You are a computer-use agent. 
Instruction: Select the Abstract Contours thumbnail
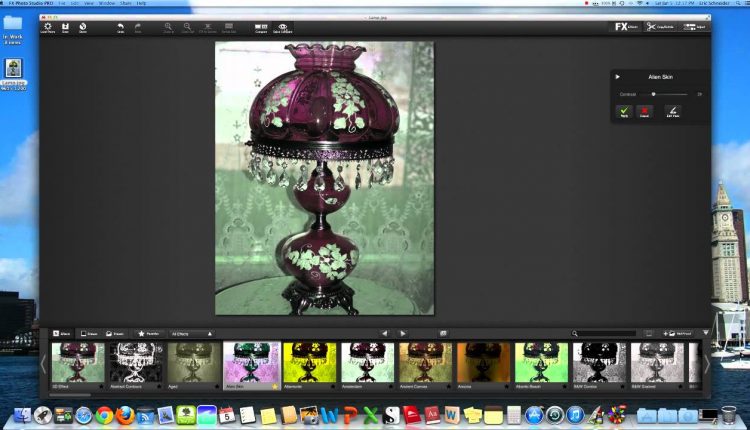pyautogui.click(x=136, y=362)
